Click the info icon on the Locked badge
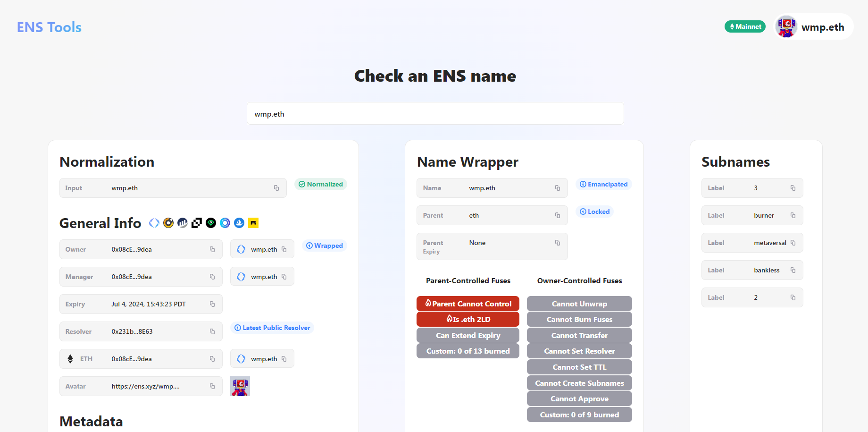Screen dimensions: 868x432 (x=584, y=211)
